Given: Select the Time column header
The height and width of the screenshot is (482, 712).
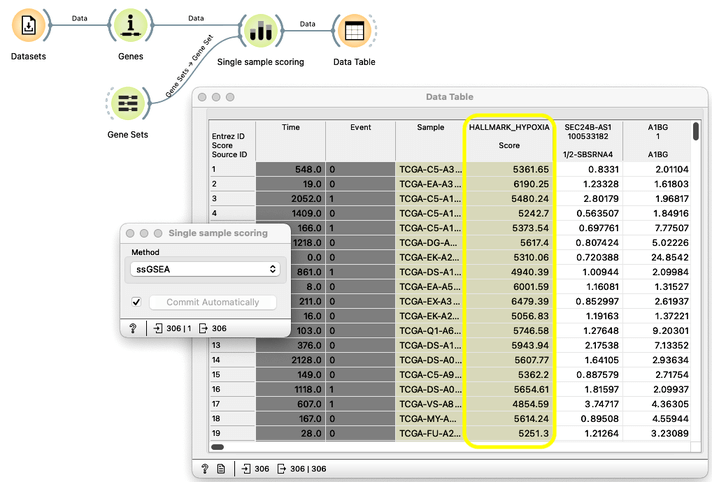Looking at the screenshot, I should (291, 140).
